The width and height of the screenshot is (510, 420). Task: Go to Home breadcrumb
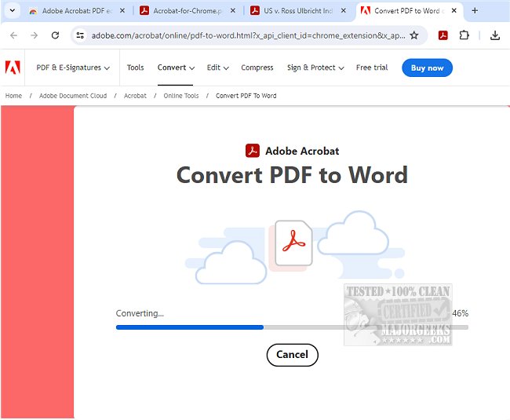[x=13, y=96]
